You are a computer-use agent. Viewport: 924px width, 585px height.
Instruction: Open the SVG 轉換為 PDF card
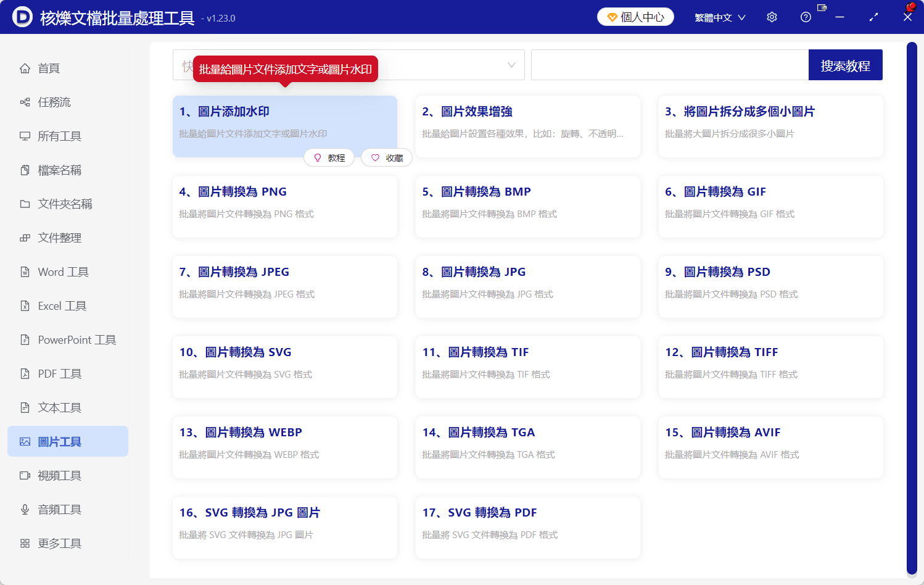[528, 528]
